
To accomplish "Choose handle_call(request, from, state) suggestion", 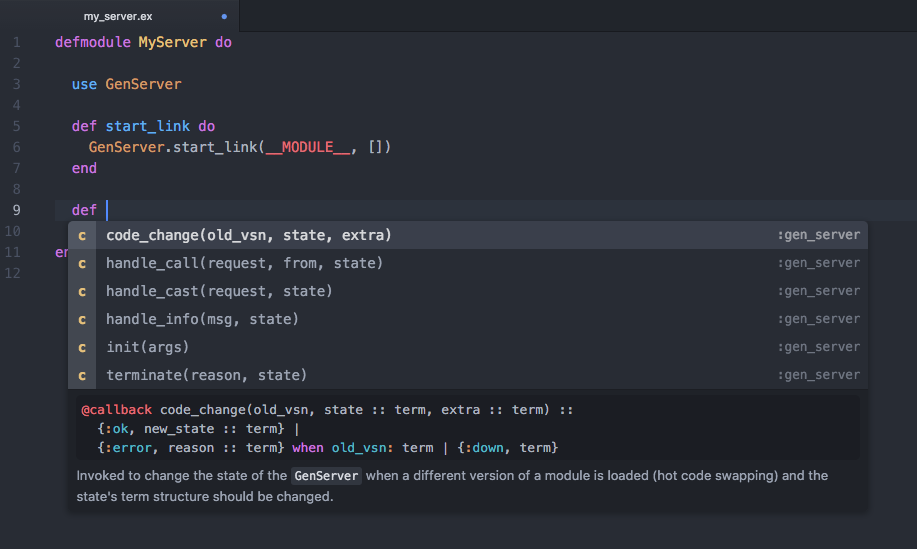I will pyautogui.click(x=467, y=263).
